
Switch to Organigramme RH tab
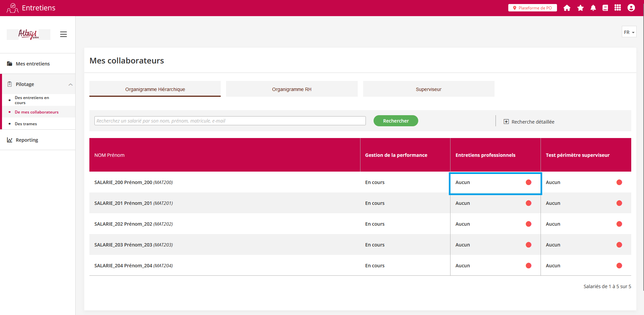292,89
